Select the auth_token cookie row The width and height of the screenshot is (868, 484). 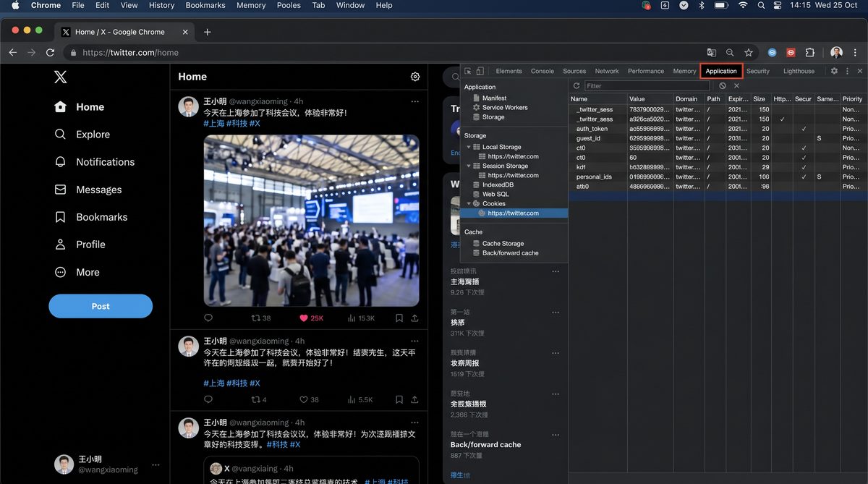tap(718, 129)
